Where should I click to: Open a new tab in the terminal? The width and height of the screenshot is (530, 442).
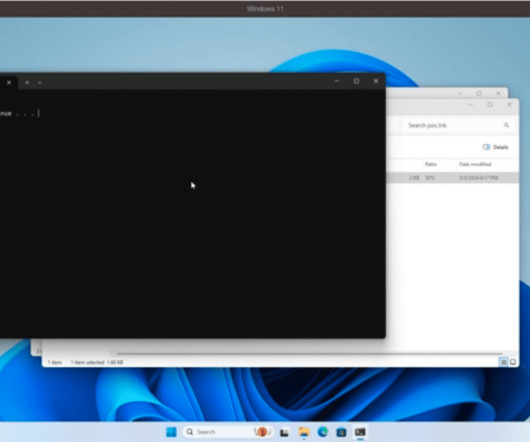[27, 82]
